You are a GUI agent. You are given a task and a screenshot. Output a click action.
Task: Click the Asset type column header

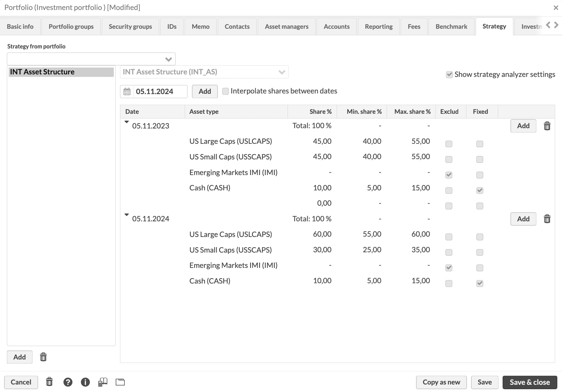click(x=236, y=112)
